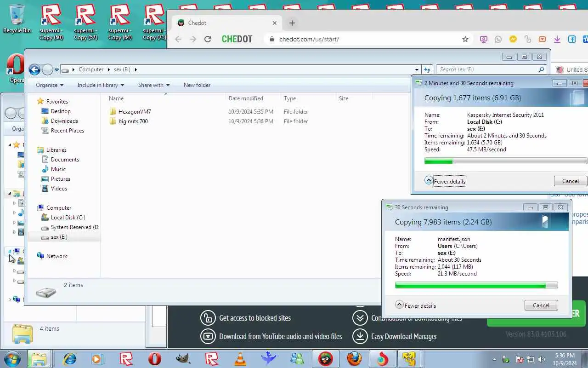Reload the Chedot browser page
The height and width of the screenshot is (368, 588).
click(x=208, y=39)
